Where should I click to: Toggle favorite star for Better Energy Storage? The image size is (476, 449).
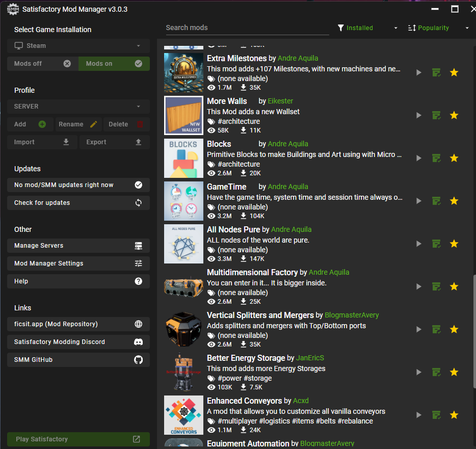pyautogui.click(x=454, y=372)
